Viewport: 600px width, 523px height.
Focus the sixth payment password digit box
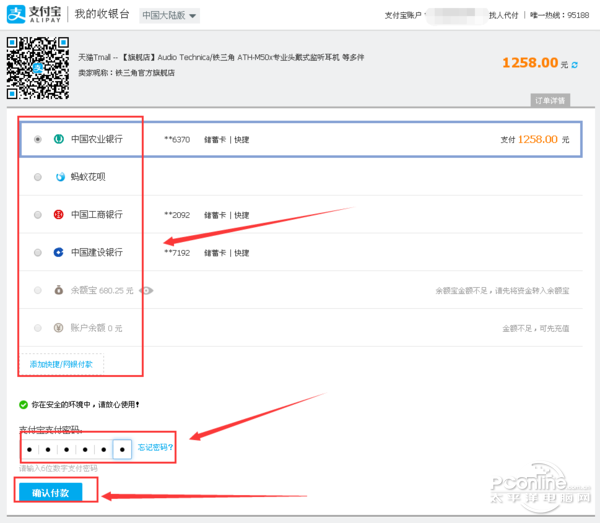[x=122, y=449]
